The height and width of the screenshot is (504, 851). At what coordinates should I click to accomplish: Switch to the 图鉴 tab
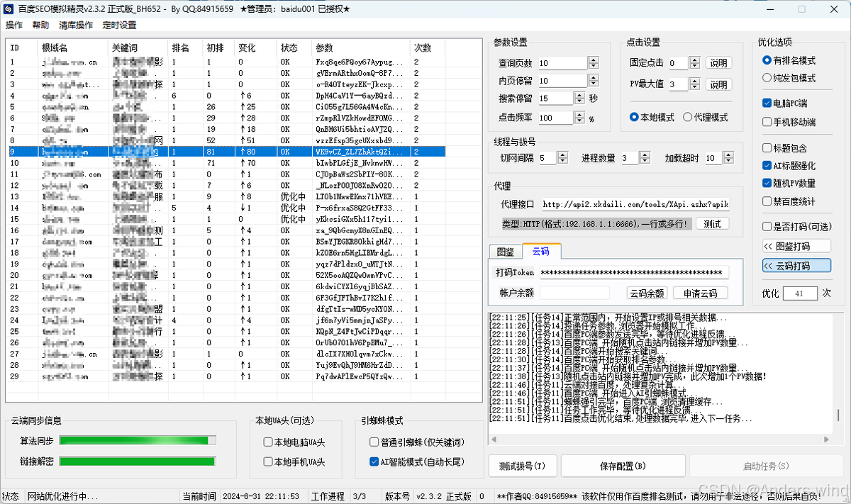(506, 252)
